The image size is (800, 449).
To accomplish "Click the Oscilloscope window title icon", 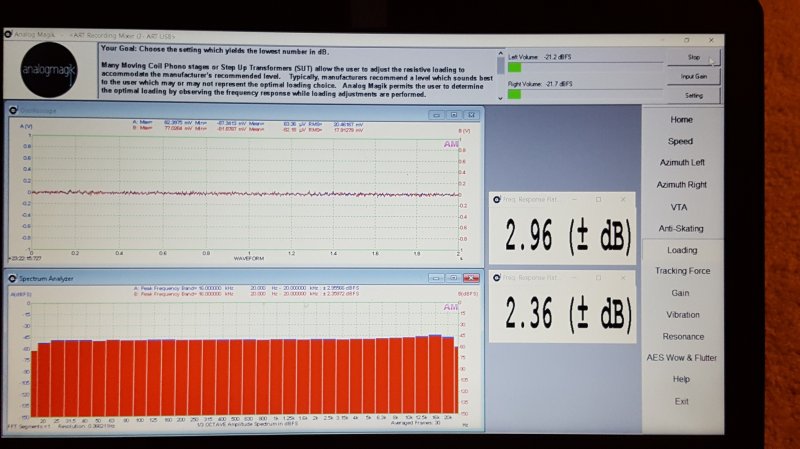I will (x=13, y=110).
